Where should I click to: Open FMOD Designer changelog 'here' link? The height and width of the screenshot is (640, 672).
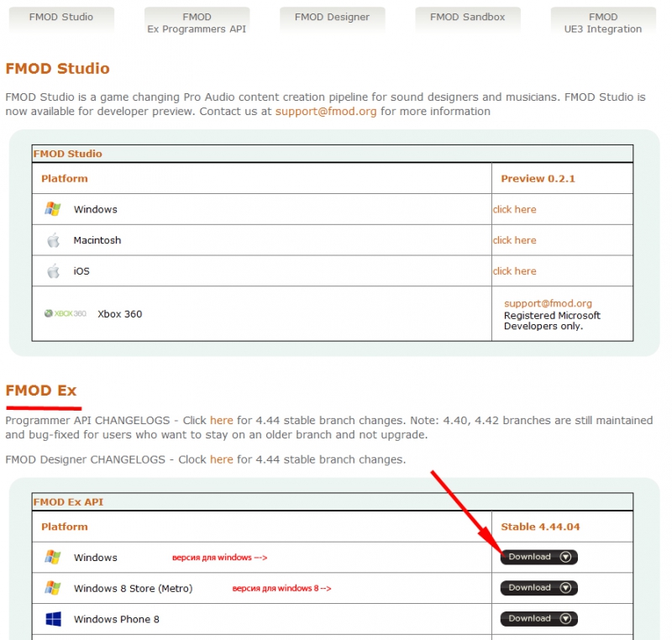tap(222, 459)
